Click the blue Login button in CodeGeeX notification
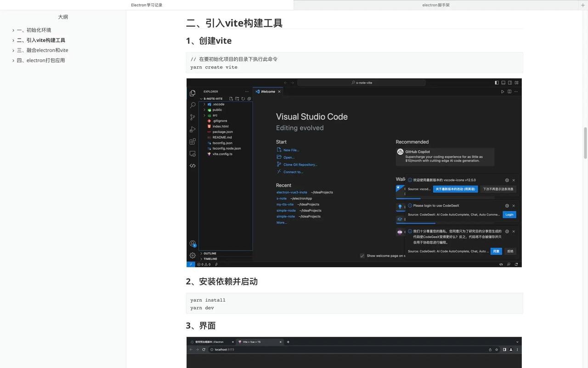Screen dimensions: 588x368 click(509, 215)
